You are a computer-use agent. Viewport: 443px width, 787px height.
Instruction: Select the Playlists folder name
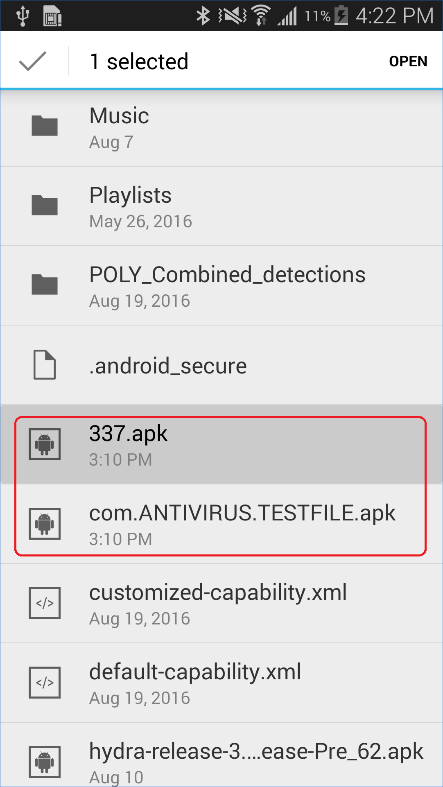click(130, 196)
